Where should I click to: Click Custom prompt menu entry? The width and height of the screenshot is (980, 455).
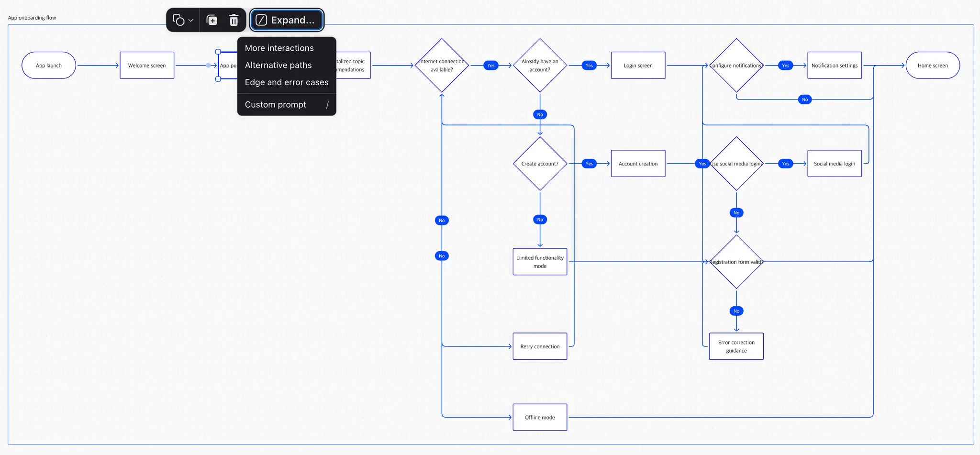(276, 104)
